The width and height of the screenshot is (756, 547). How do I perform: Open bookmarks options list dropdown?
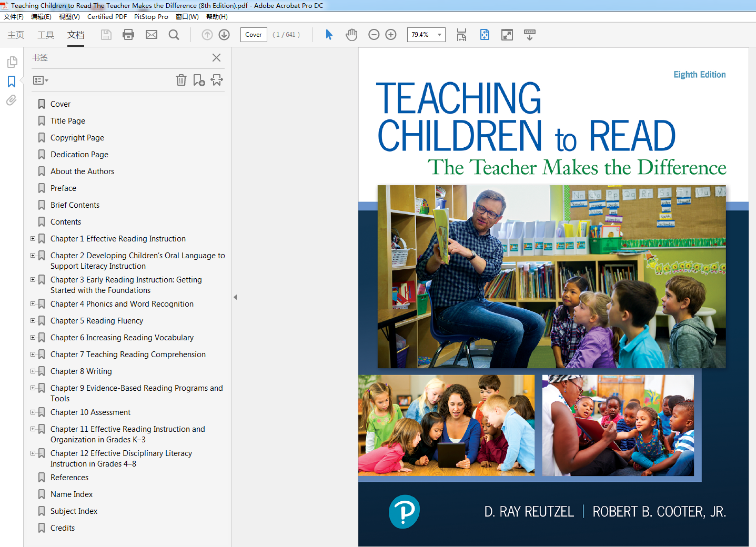41,80
